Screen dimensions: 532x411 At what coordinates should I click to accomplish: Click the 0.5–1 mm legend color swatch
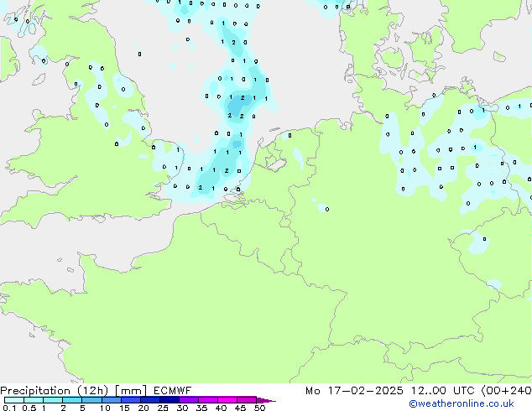click(x=34, y=400)
